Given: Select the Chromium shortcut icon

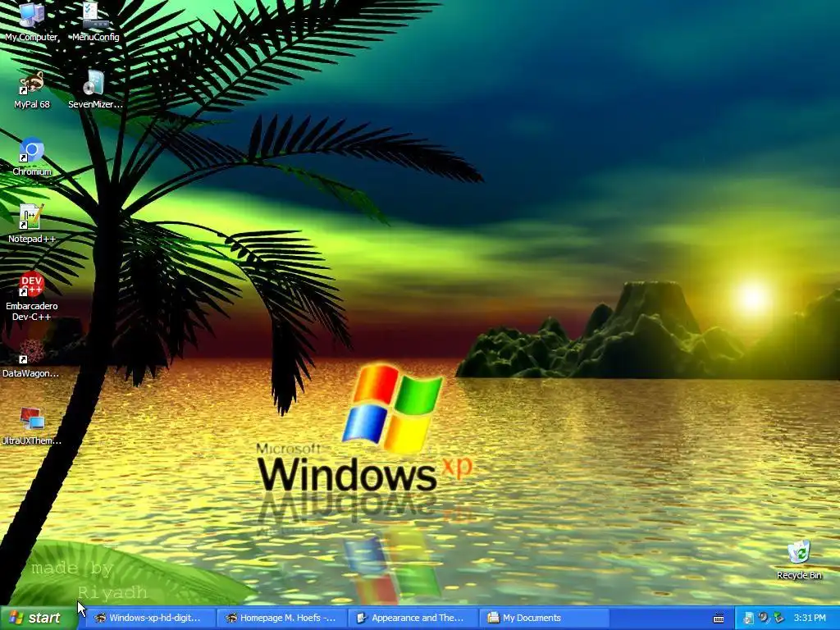Looking at the screenshot, I should coord(32,157).
